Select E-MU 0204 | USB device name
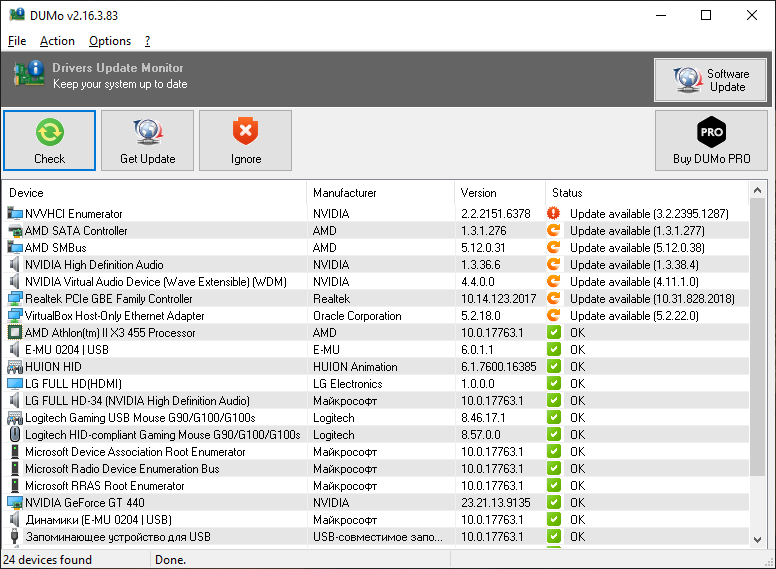Viewport: 776px width, 569px height. pyautogui.click(x=67, y=350)
